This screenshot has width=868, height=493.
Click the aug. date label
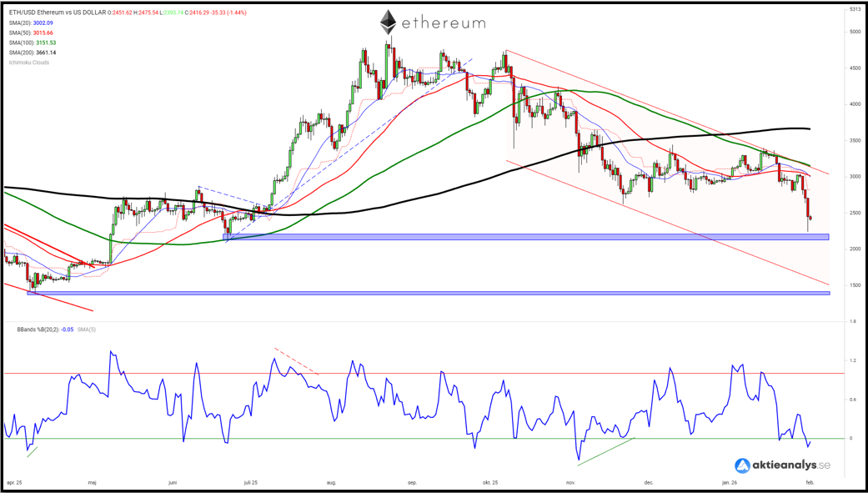[332, 482]
